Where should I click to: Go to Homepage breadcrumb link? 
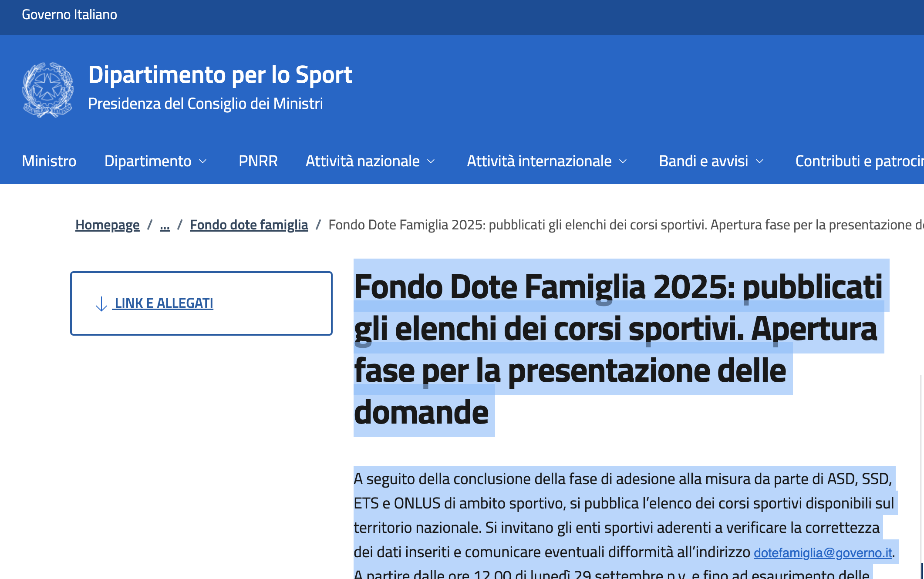[x=107, y=225]
